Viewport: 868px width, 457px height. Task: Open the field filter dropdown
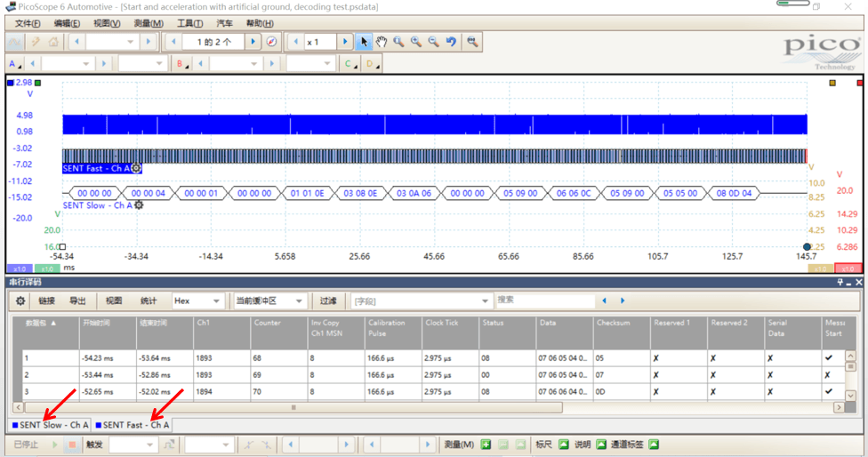point(421,301)
